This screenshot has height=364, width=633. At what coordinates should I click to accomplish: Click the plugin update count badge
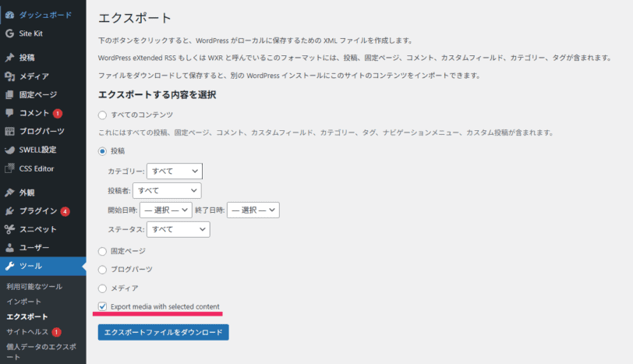(x=65, y=211)
